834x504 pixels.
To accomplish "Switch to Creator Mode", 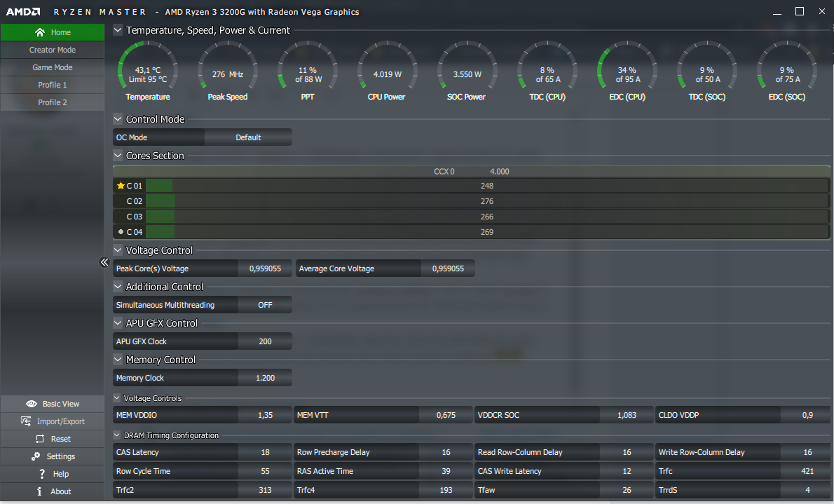I will click(x=53, y=50).
